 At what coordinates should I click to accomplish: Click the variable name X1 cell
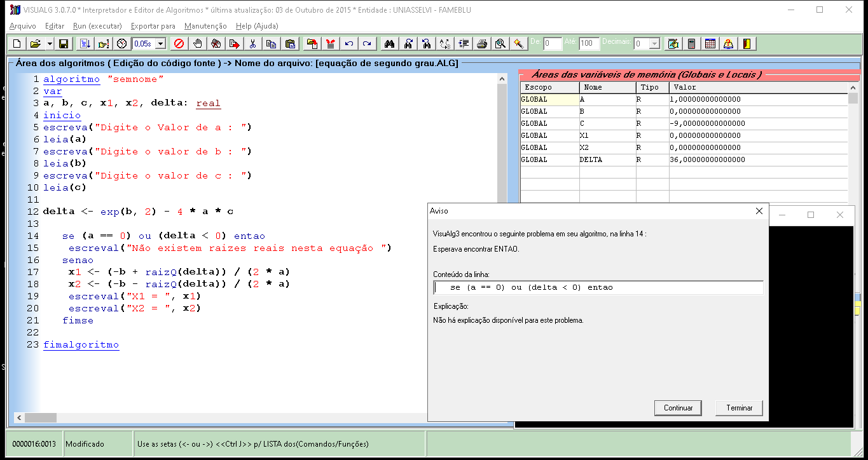click(x=608, y=136)
